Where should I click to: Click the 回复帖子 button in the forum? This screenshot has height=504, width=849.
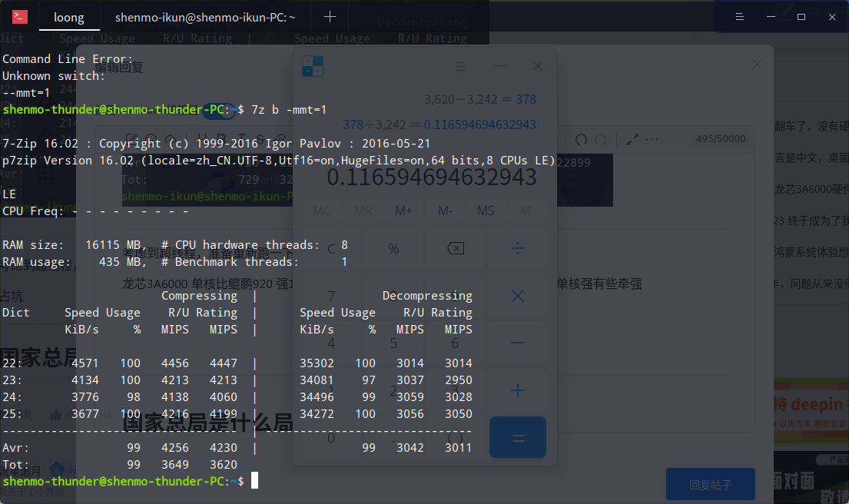[x=711, y=485]
